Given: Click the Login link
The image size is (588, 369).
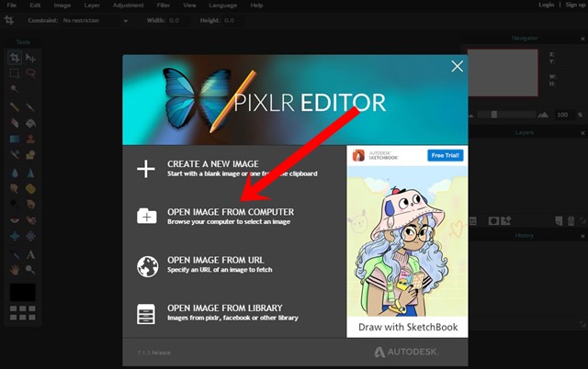Looking at the screenshot, I should [x=546, y=5].
